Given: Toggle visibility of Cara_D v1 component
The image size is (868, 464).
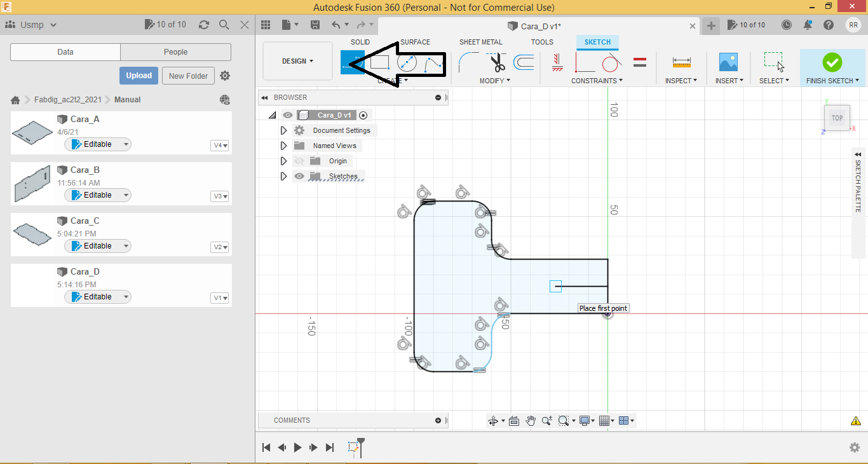Looking at the screenshot, I should coord(288,115).
